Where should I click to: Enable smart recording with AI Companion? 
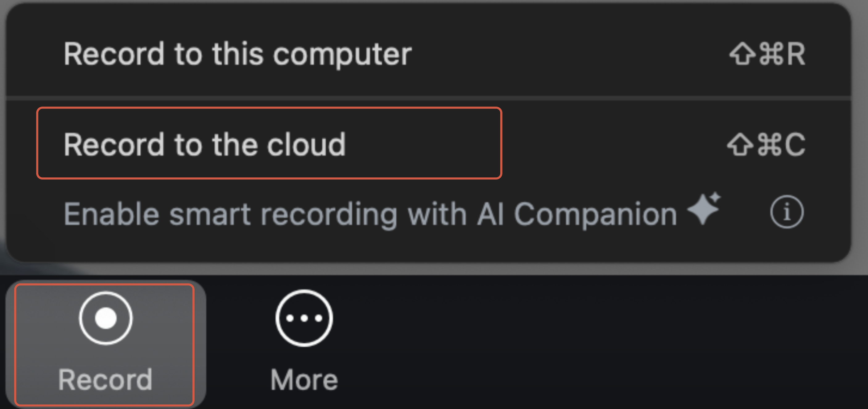[x=370, y=213]
